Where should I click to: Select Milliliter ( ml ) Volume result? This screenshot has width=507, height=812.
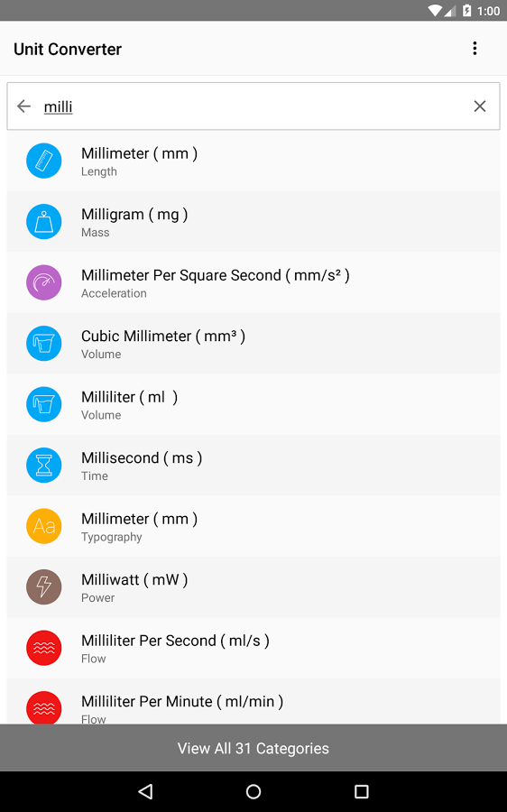point(253,404)
